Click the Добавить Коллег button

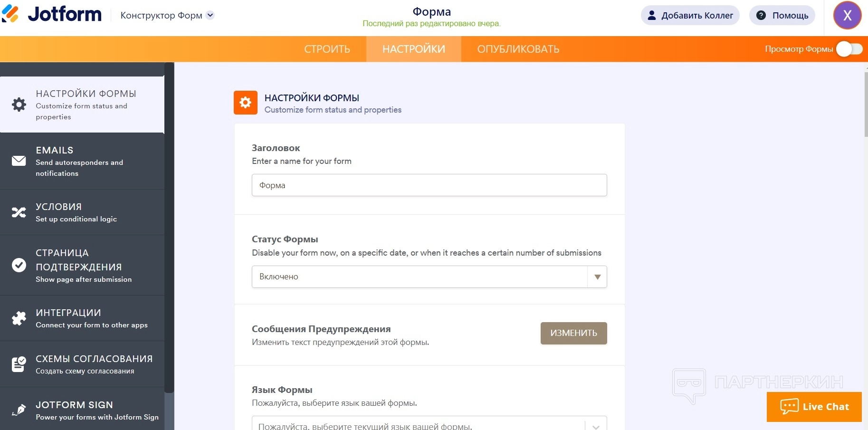(x=690, y=15)
